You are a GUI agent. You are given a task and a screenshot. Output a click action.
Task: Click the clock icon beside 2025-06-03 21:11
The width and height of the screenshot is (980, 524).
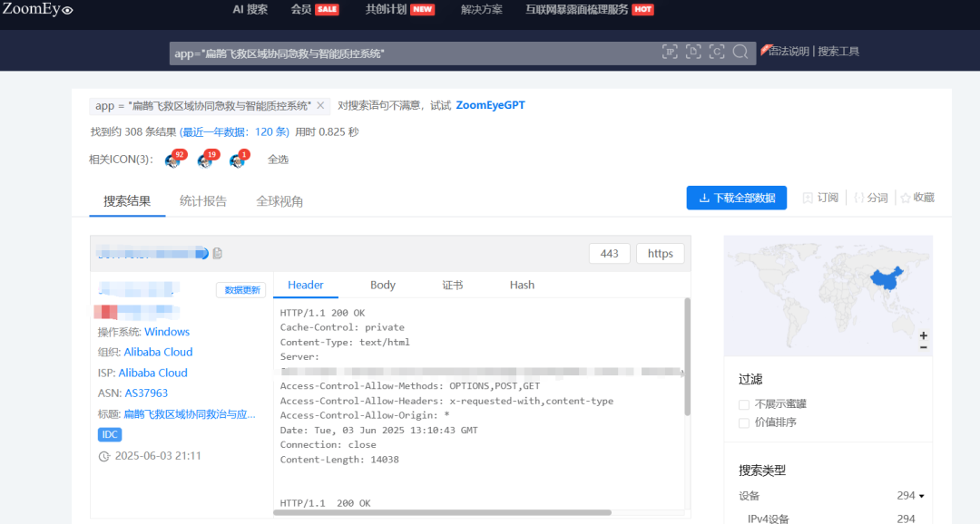[x=104, y=457]
